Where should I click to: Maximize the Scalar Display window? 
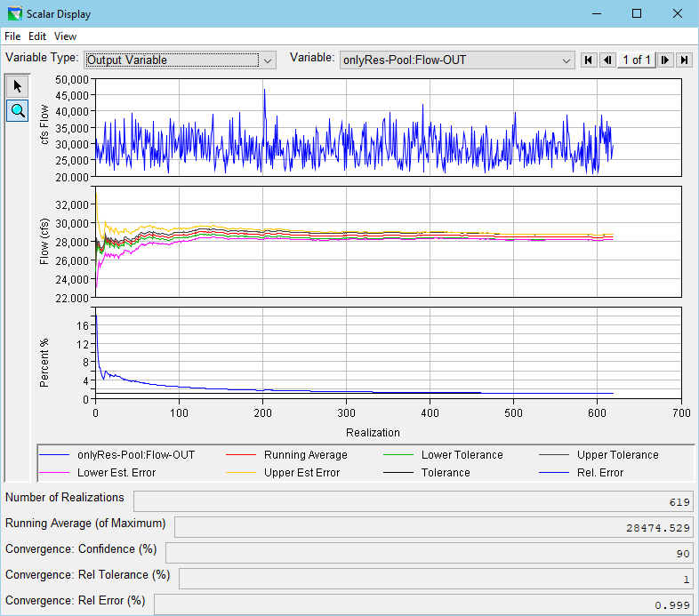(x=637, y=13)
